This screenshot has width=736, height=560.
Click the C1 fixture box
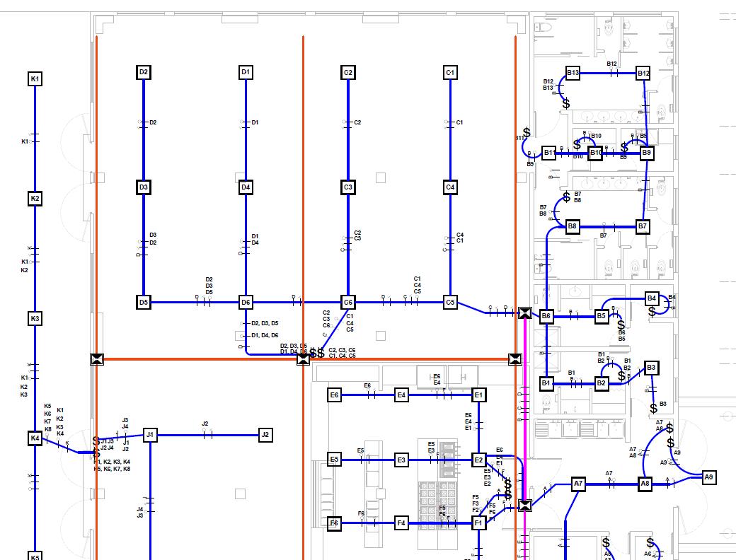click(450, 73)
